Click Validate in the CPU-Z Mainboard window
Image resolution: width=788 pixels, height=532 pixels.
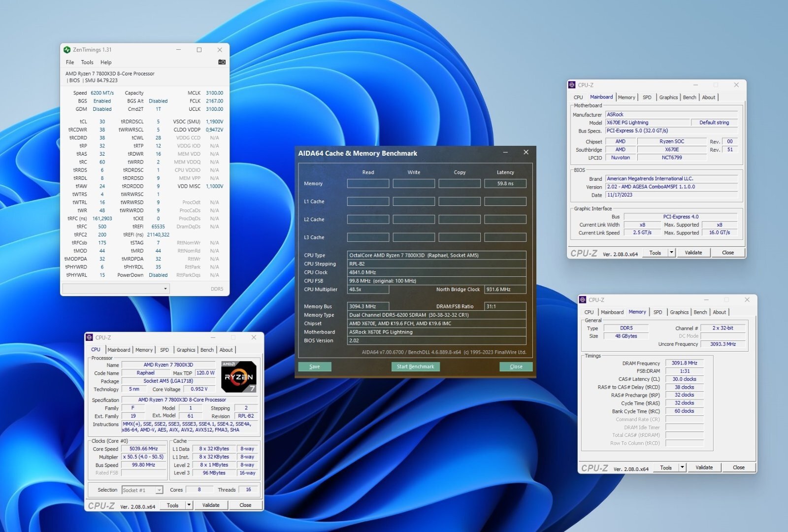693,253
